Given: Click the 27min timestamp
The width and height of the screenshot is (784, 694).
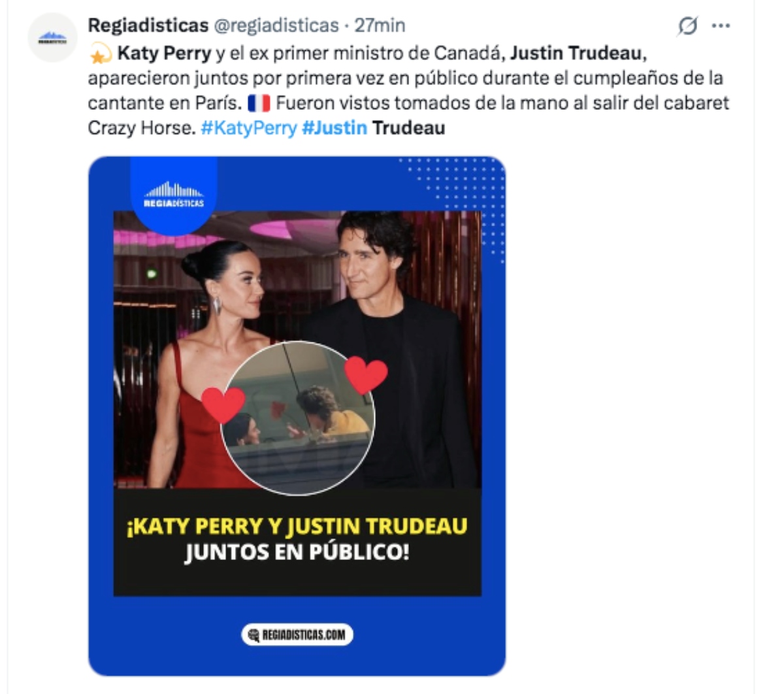Looking at the screenshot, I should (380, 25).
